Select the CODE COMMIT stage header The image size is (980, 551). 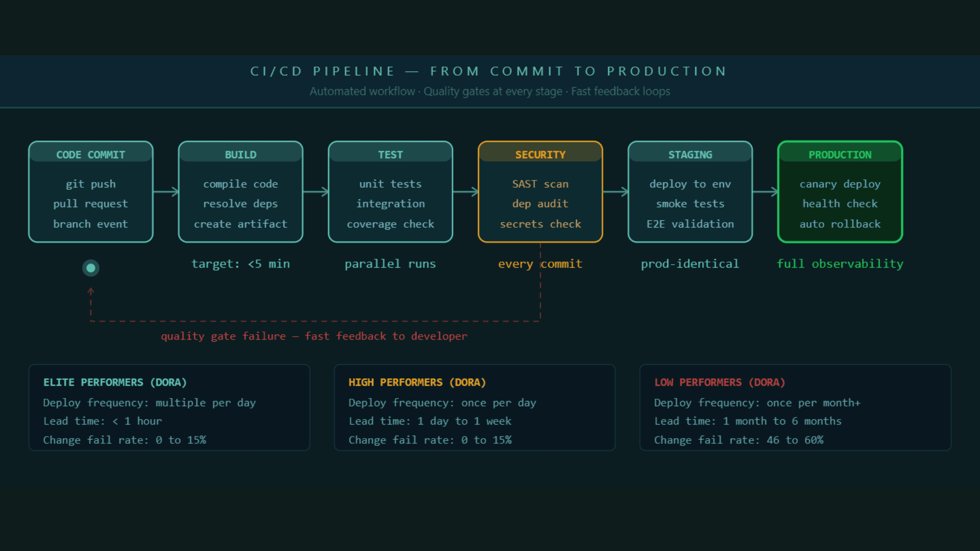coord(91,154)
